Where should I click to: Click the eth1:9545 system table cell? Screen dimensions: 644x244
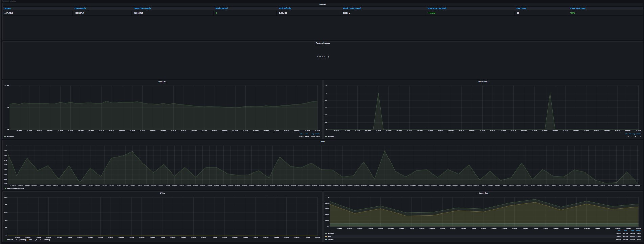point(9,13)
